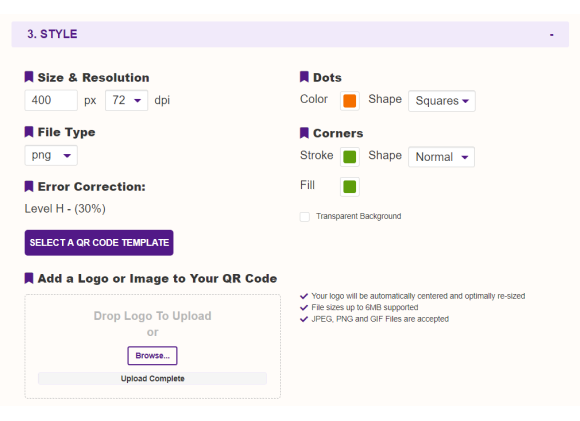Click checkmark icon next to JPEG, PNG, GIF note
This screenshot has width=580, height=421.
point(304,319)
